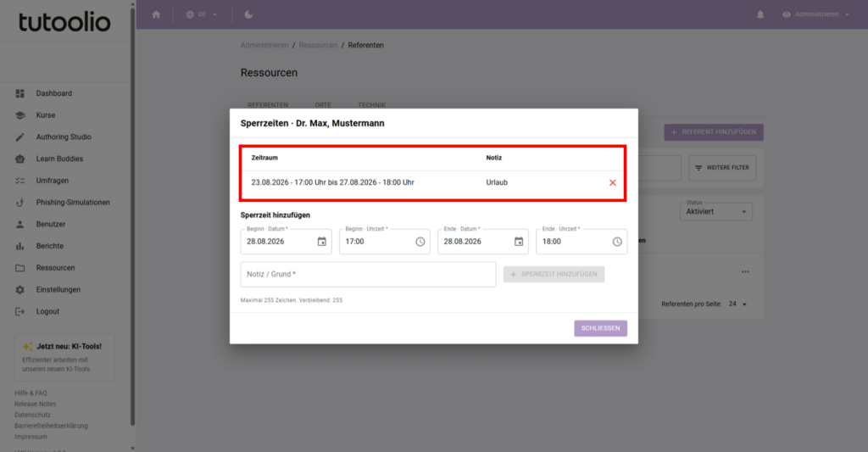868x452 pixels.
Task: Open Phishing-Simulationen label in sidebar
Action: 73,202
